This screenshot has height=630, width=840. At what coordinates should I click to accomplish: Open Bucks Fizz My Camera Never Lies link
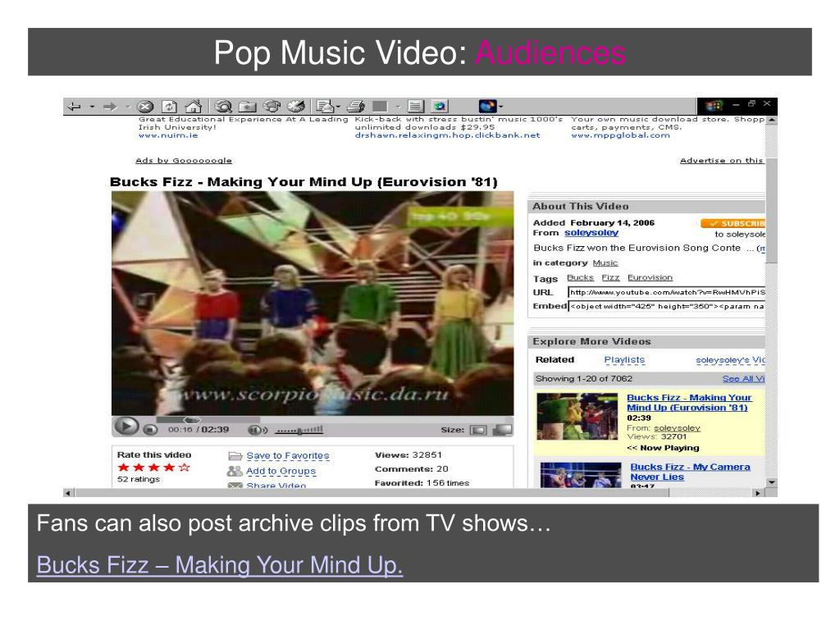point(690,472)
